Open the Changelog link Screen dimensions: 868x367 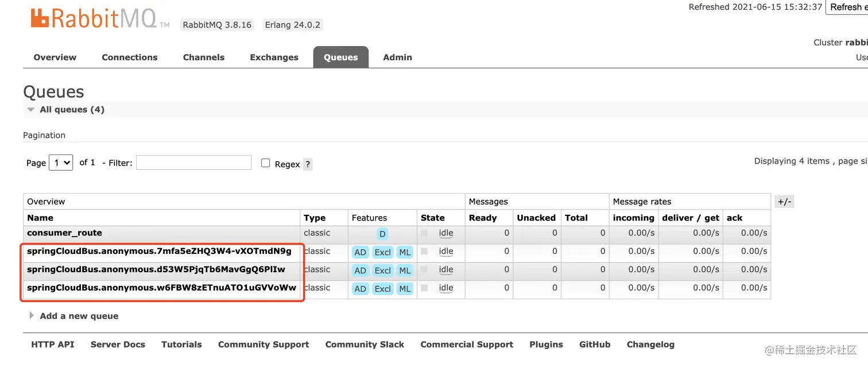(x=650, y=345)
